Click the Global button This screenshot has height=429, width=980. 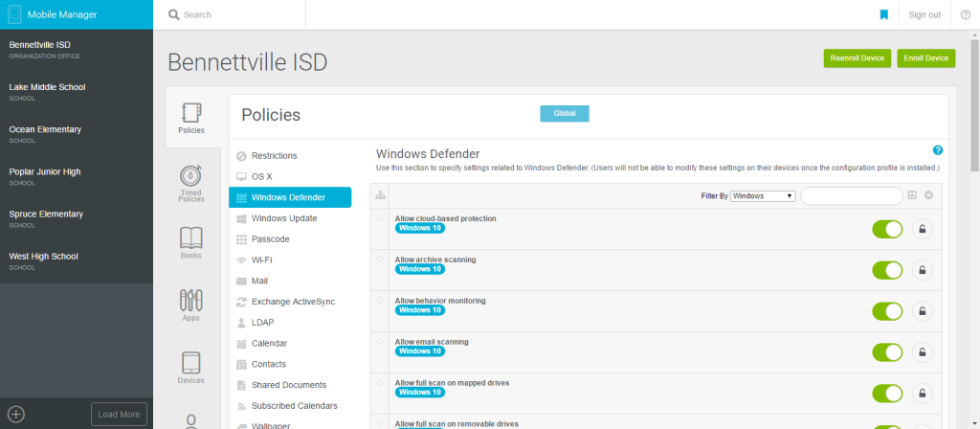pyautogui.click(x=565, y=114)
